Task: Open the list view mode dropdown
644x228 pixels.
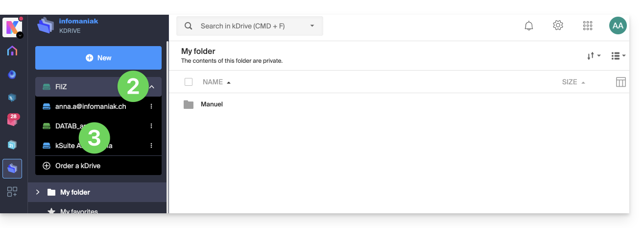Action: pyautogui.click(x=618, y=56)
